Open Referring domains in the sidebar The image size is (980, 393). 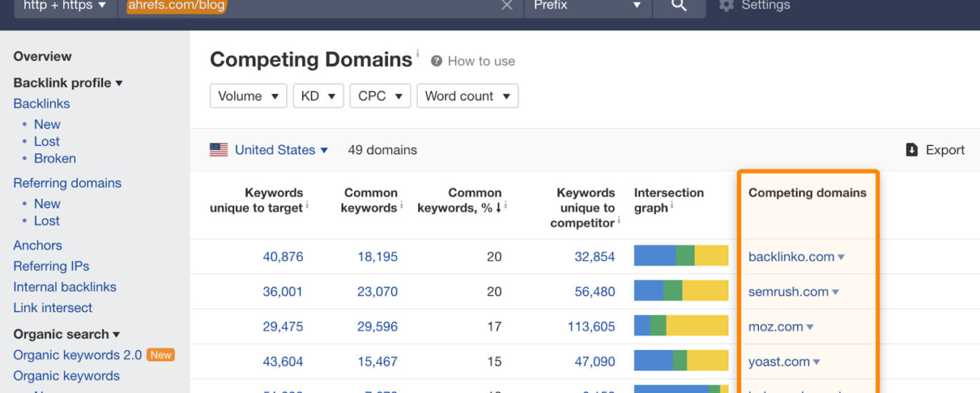(67, 183)
